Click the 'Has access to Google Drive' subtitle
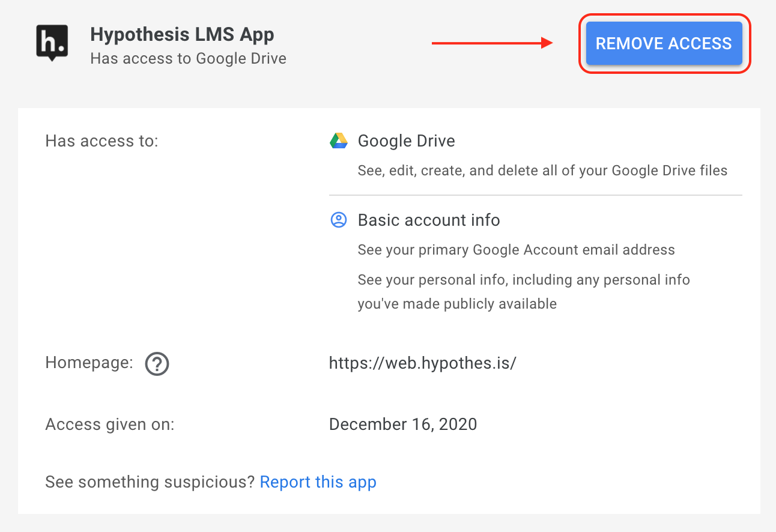 [x=188, y=59]
